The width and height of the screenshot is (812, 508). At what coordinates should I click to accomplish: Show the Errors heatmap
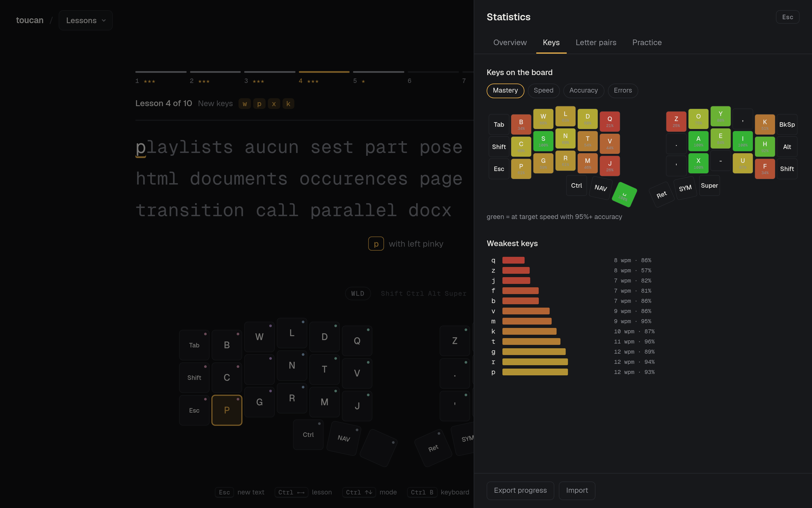pos(623,91)
